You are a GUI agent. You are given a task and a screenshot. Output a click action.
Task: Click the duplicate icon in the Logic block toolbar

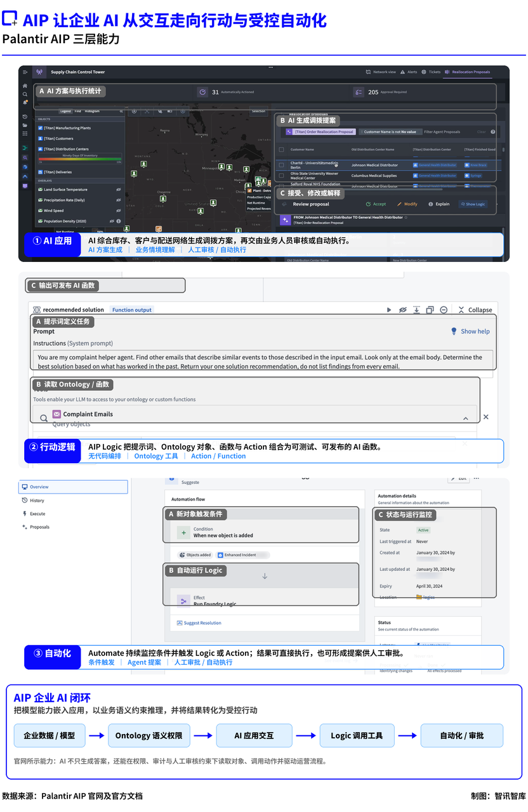click(430, 310)
